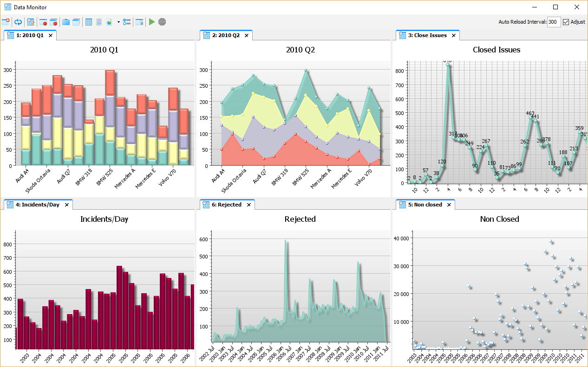Run the monitor with the green play icon
Image resolution: width=588 pixels, height=367 pixels.
coord(152,21)
